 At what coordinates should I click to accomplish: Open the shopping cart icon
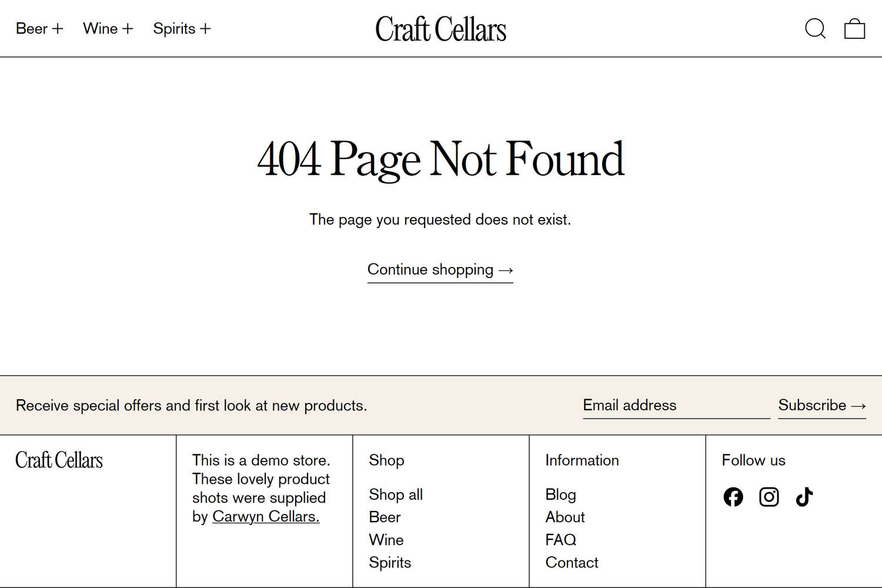point(854,28)
